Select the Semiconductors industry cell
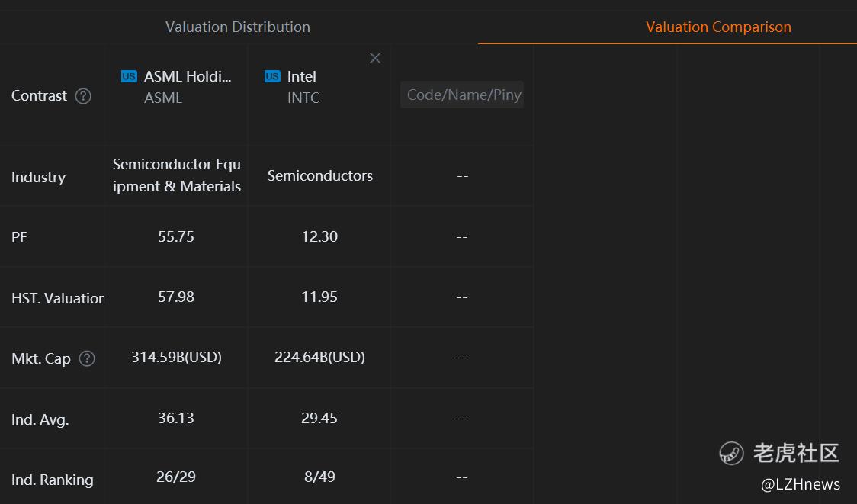Screen dimensions: 857x504 pyautogui.click(x=319, y=175)
